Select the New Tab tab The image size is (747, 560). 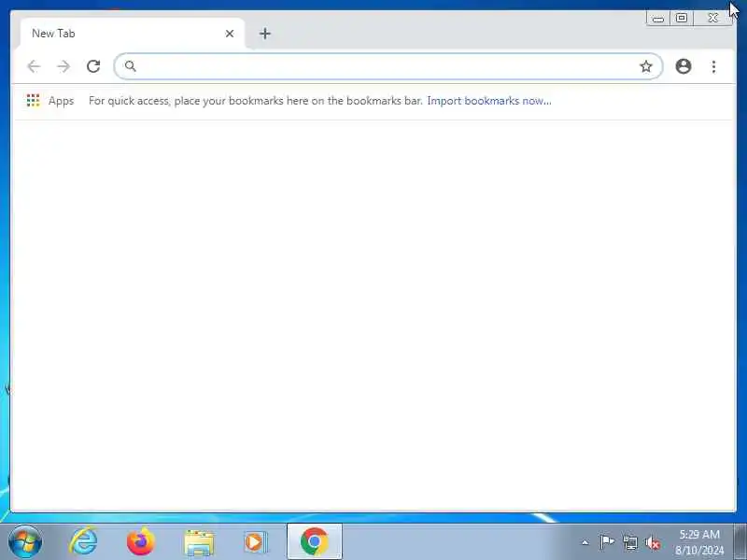(133, 34)
